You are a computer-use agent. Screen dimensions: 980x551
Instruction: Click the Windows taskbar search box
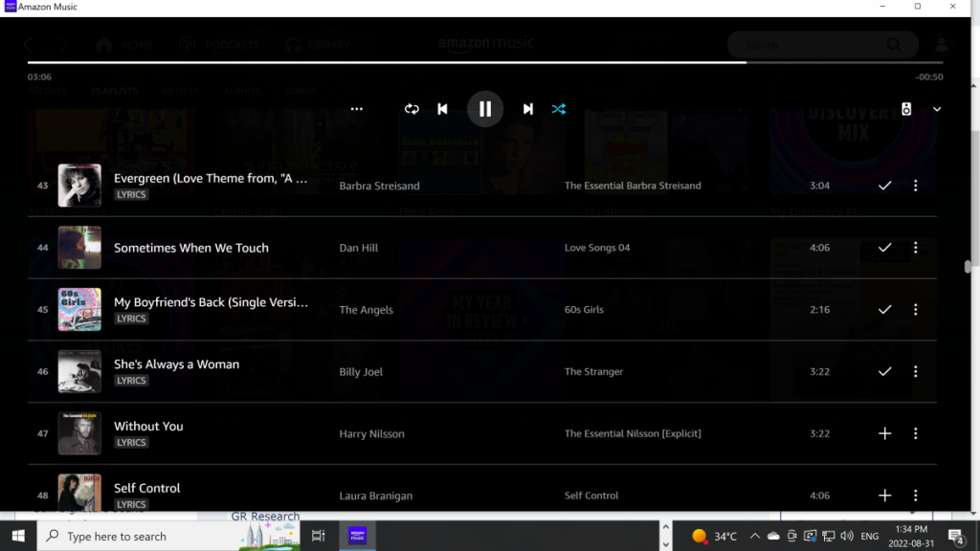pos(168,536)
